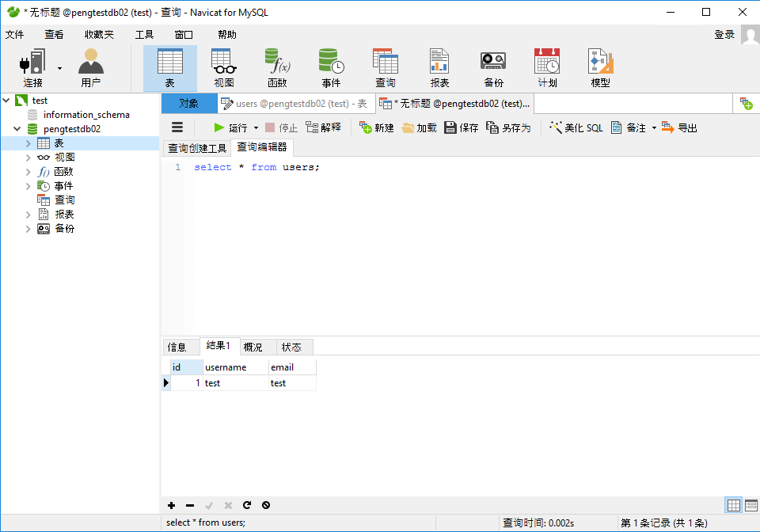This screenshot has width=760, height=532.
Task: Open the 函数 functions toolbar icon
Action: 278,68
